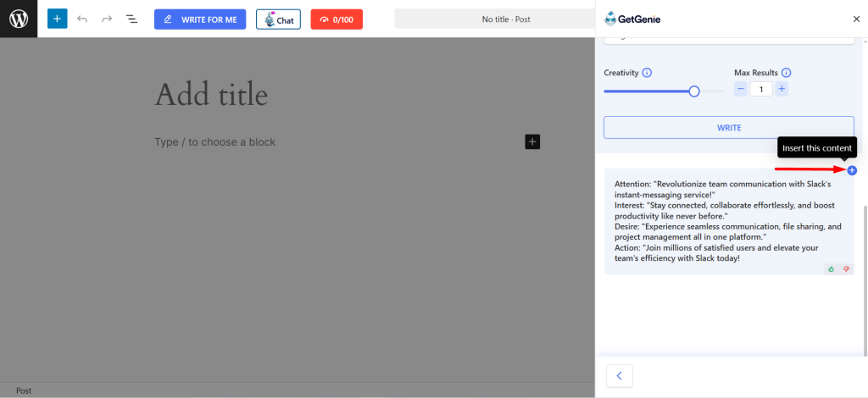Click the Max Results number field

tap(761, 88)
